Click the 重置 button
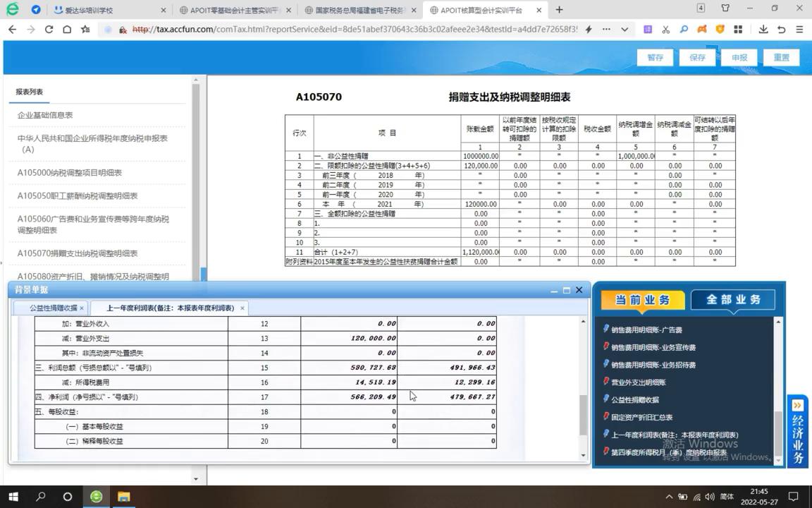 tap(782, 57)
